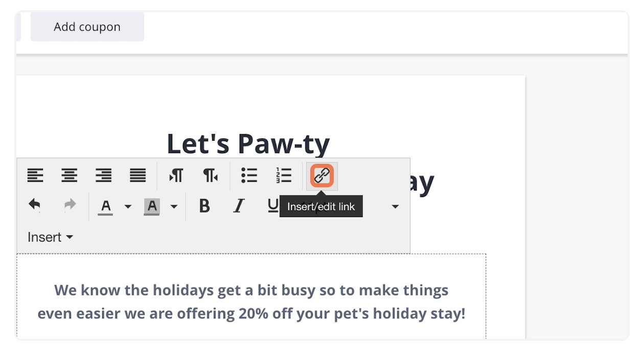Toggle italic formatting
The image size is (644, 347).
239,206
